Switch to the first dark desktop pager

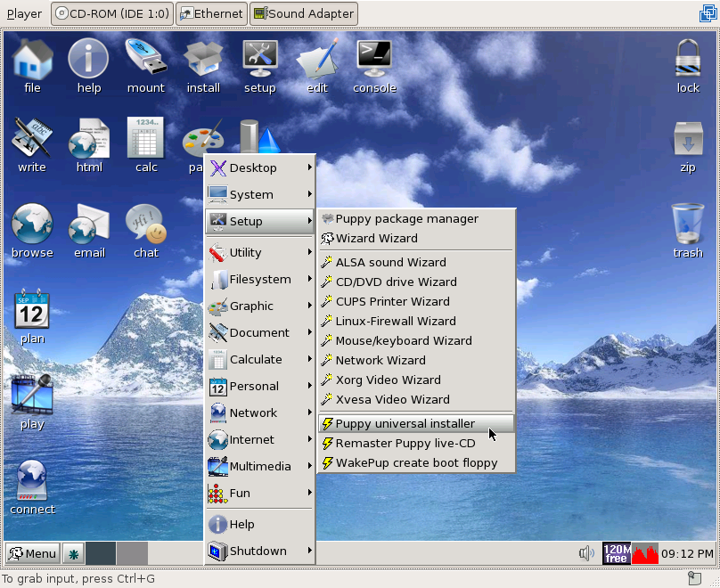click(x=101, y=554)
